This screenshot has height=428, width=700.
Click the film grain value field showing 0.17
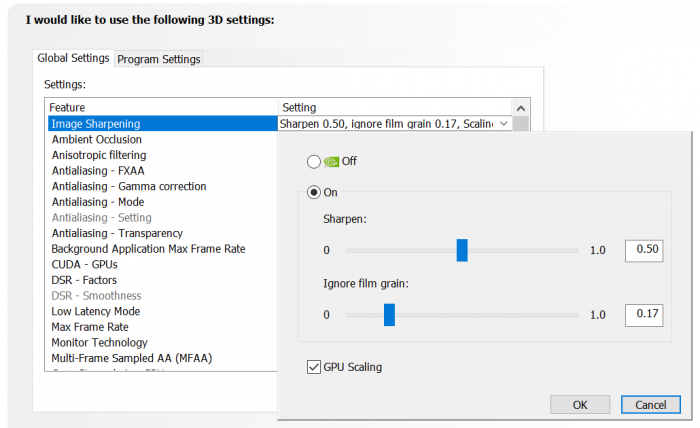[x=644, y=315]
